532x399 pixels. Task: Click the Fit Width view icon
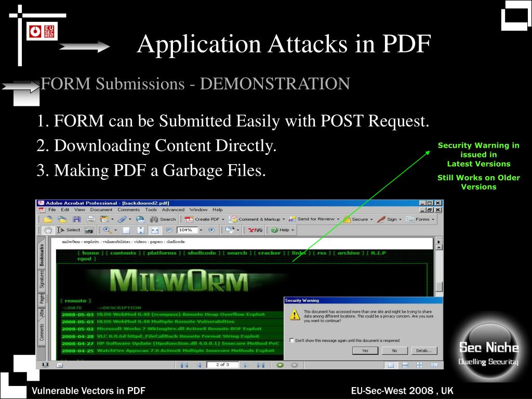pyautogui.click(x=155, y=230)
